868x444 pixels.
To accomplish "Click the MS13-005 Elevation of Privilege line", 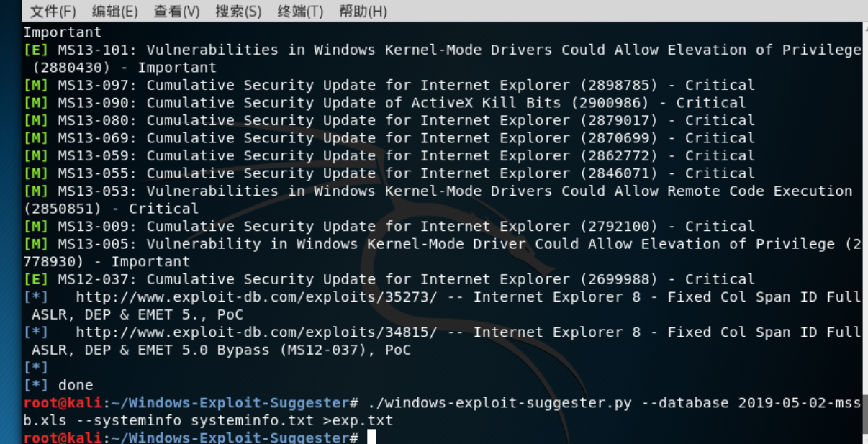I will [442, 253].
